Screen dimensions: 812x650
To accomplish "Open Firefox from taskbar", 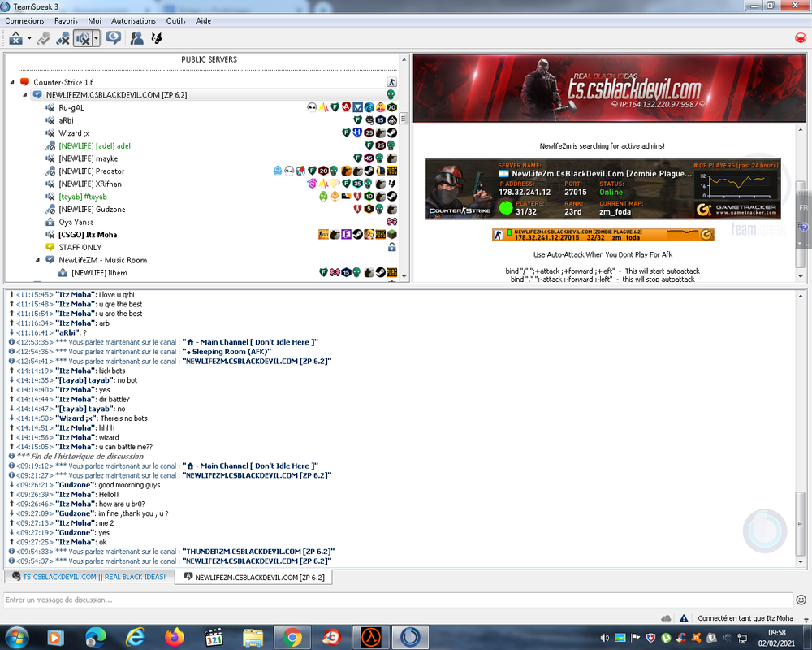I will point(175,638).
